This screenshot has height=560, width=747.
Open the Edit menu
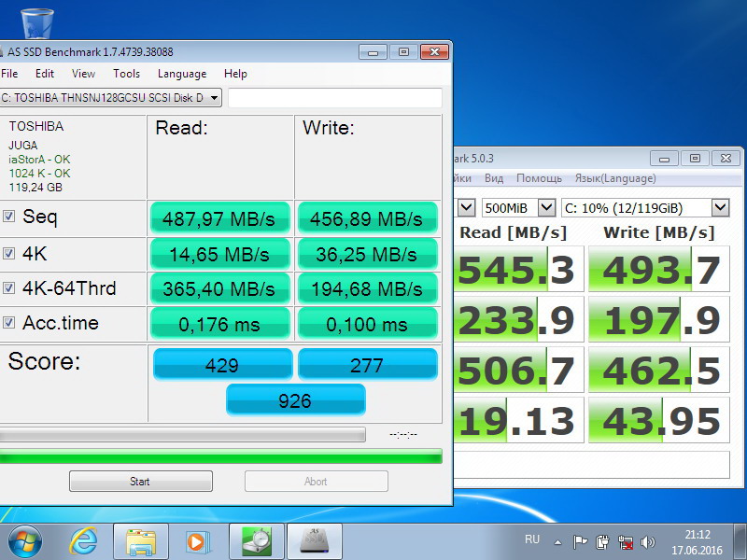45,74
